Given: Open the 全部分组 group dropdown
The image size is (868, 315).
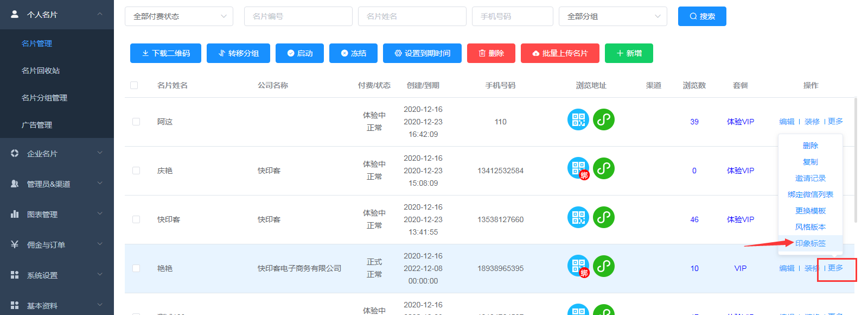Looking at the screenshot, I should click(x=613, y=16).
